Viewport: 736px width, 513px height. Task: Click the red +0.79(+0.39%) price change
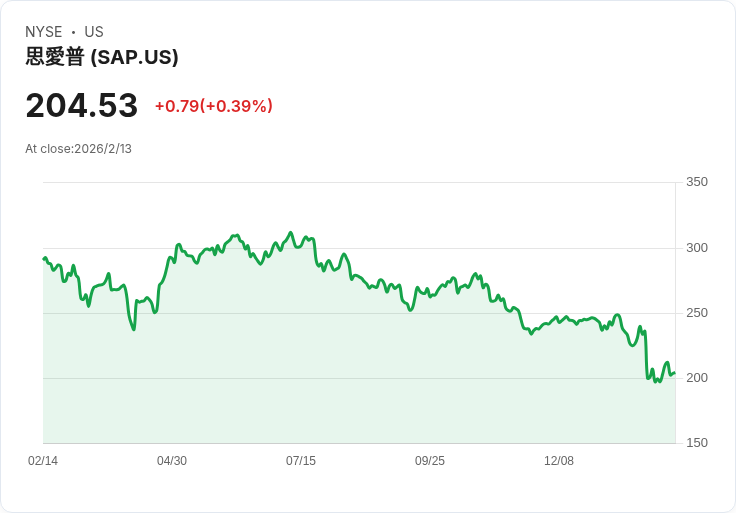point(213,106)
